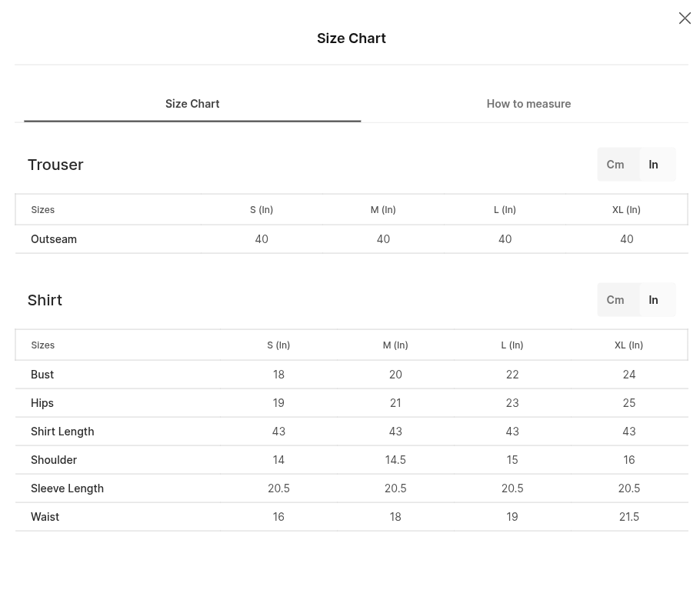Click the Waist XL value 21.5
The image size is (700, 610).
(x=629, y=517)
